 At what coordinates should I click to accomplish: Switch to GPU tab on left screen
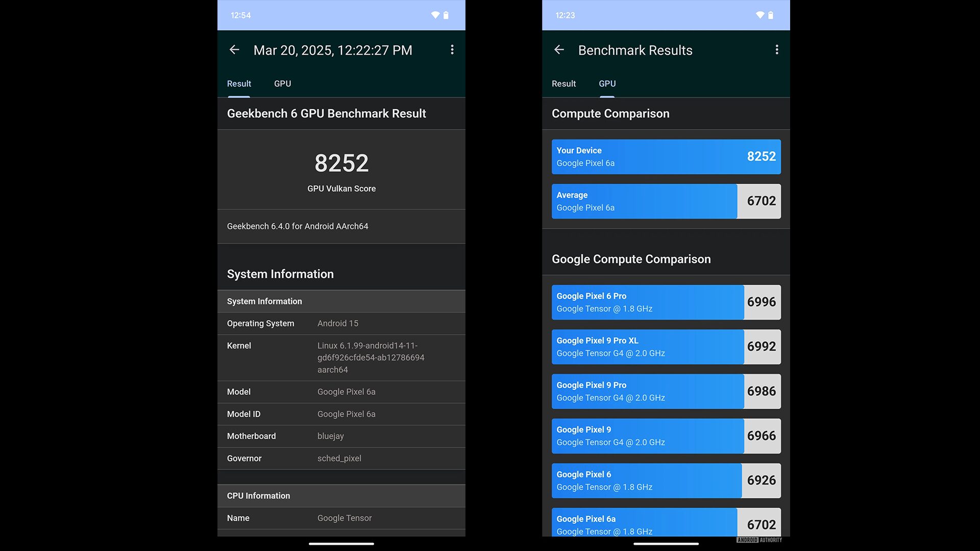pyautogui.click(x=282, y=84)
